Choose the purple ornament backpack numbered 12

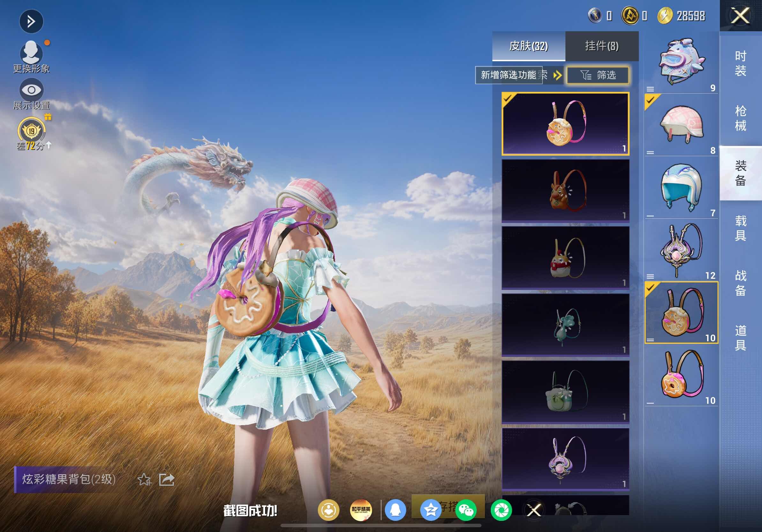pos(681,250)
